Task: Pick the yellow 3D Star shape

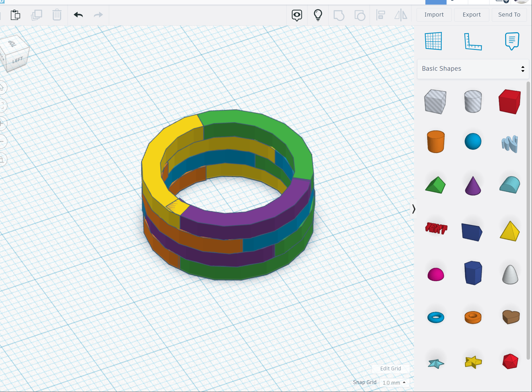Action: pos(473,362)
